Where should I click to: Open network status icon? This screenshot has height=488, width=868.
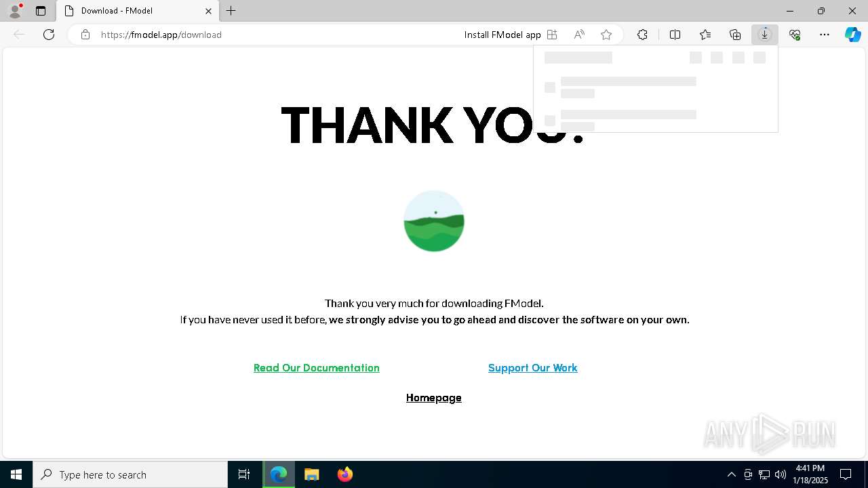click(x=764, y=474)
